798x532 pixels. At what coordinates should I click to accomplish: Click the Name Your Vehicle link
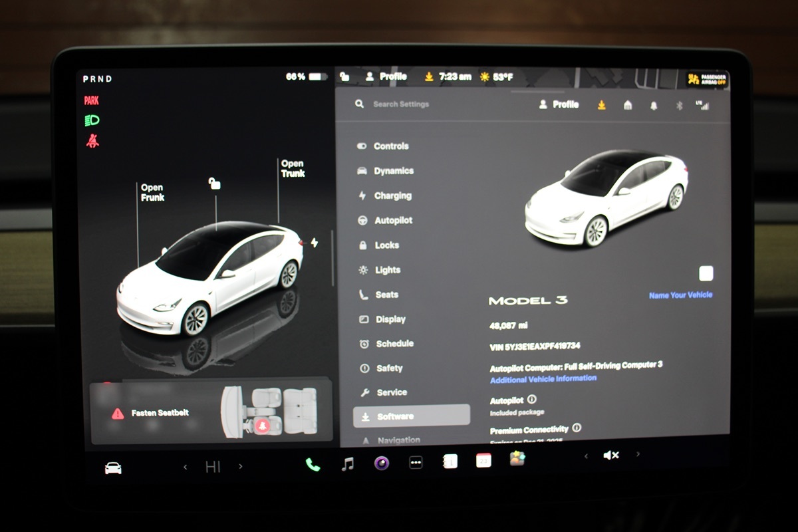(x=680, y=295)
